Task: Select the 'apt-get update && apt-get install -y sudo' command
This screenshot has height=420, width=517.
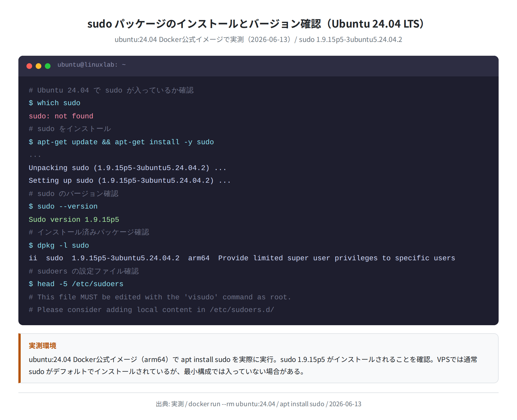Action: click(x=121, y=142)
